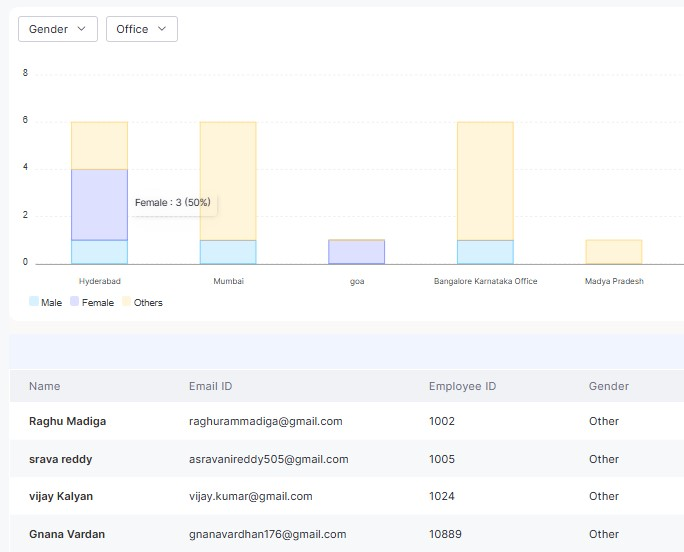Click the Employee ID column header

tap(462, 386)
